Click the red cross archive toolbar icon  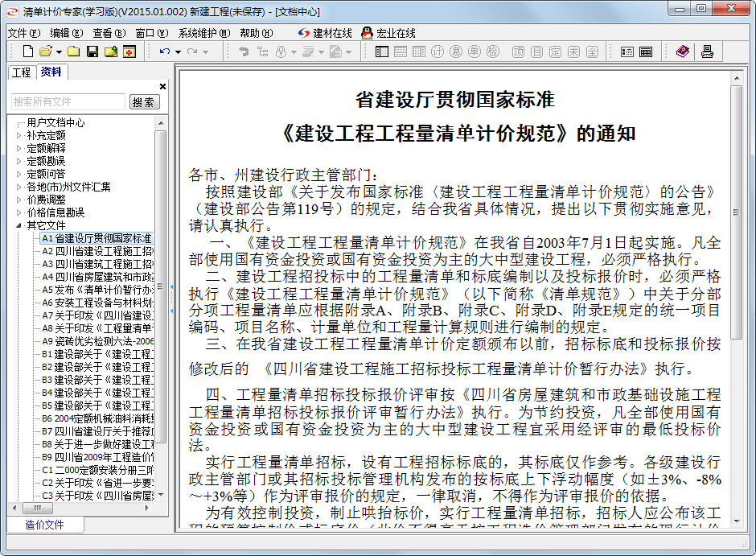click(129, 51)
